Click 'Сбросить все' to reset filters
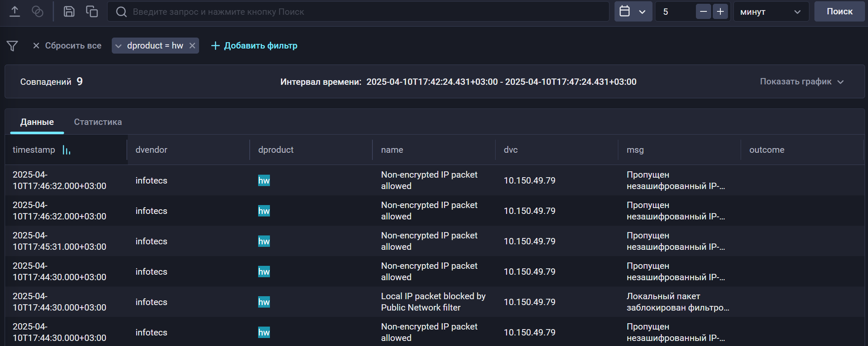Image resolution: width=868 pixels, height=346 pixels. (67, 46)
